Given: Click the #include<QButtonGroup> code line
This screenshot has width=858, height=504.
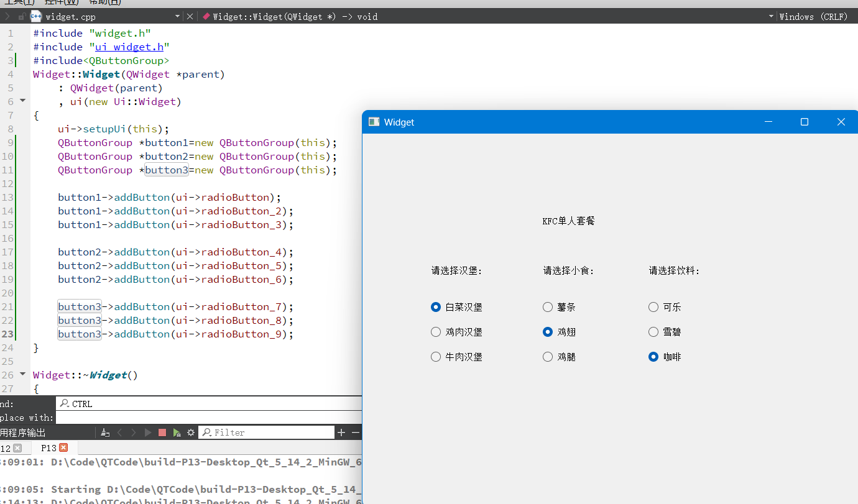Looking at the screenshot, I should tap(101, 60).
